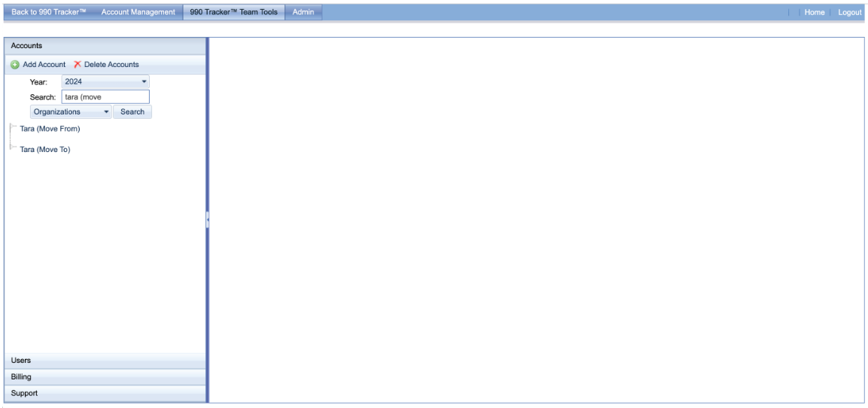Switch to the Account Management tab
This screenshot has height=408, width=868.
pyautogui.click(x=138, y=12)
